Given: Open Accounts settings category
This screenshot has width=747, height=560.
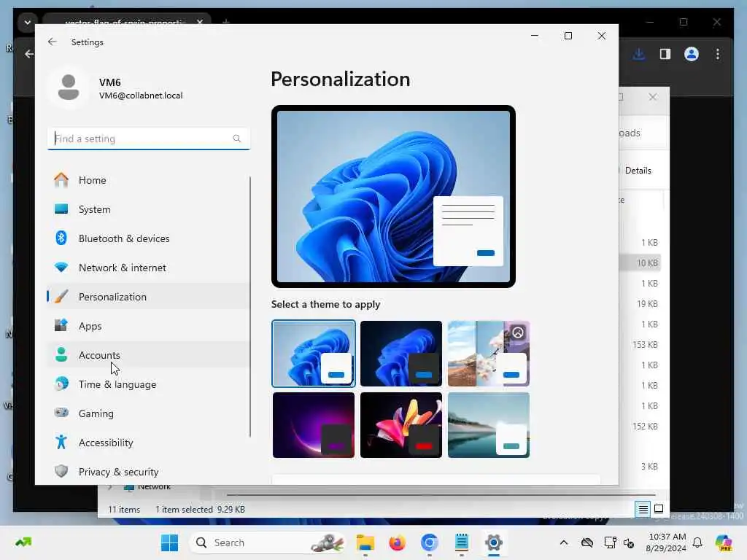Looking at the screenshot, I should click(149, 355).
